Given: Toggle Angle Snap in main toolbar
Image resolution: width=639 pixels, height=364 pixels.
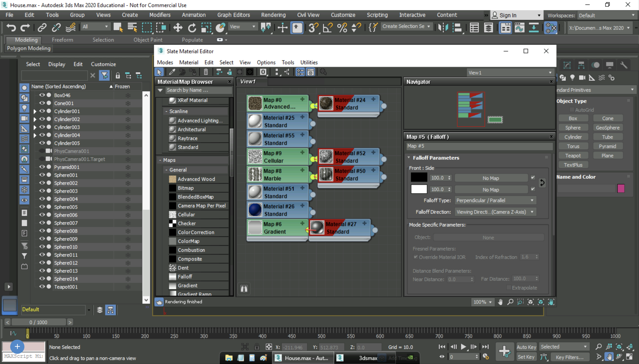Looking at the screenshot, I should [327, 27].
